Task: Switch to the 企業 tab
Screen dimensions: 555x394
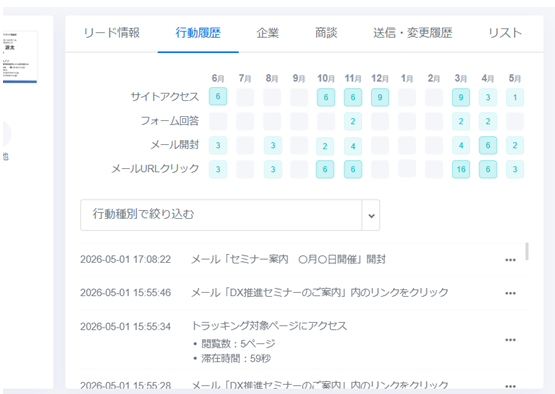Action: click(x=268, y=33)
